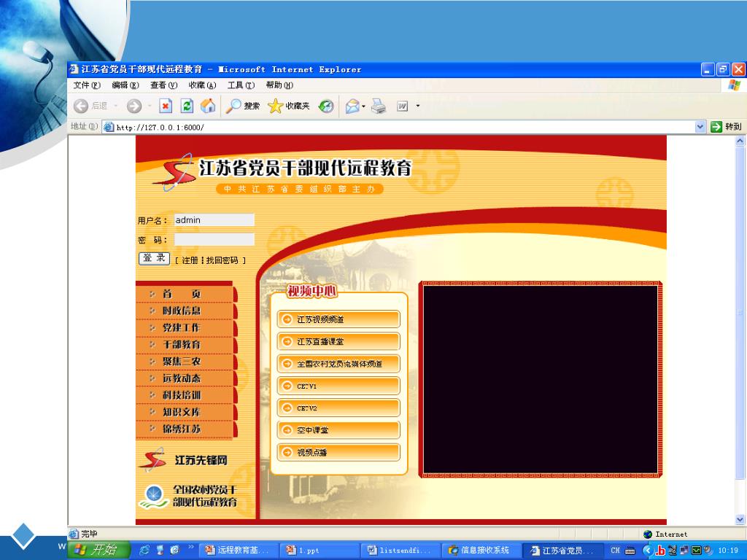Open the History clock icon in toolbar
747x560 pixels.
326,106
